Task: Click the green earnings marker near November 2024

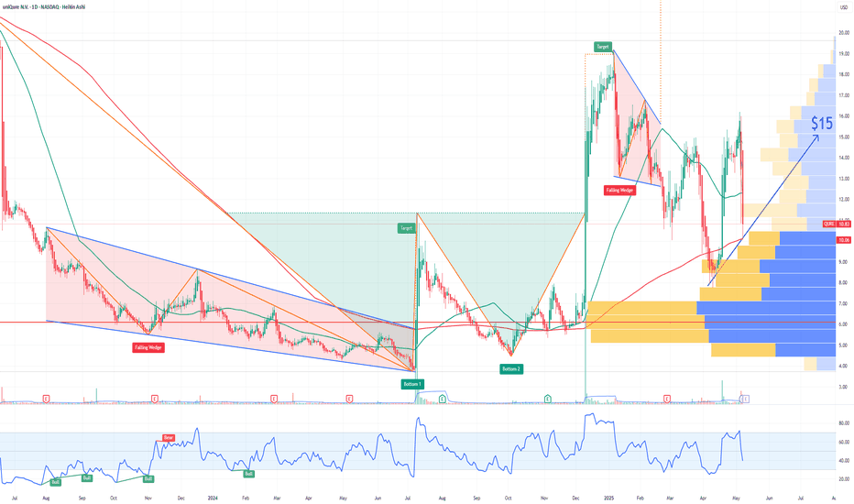Action: [548, 400]
